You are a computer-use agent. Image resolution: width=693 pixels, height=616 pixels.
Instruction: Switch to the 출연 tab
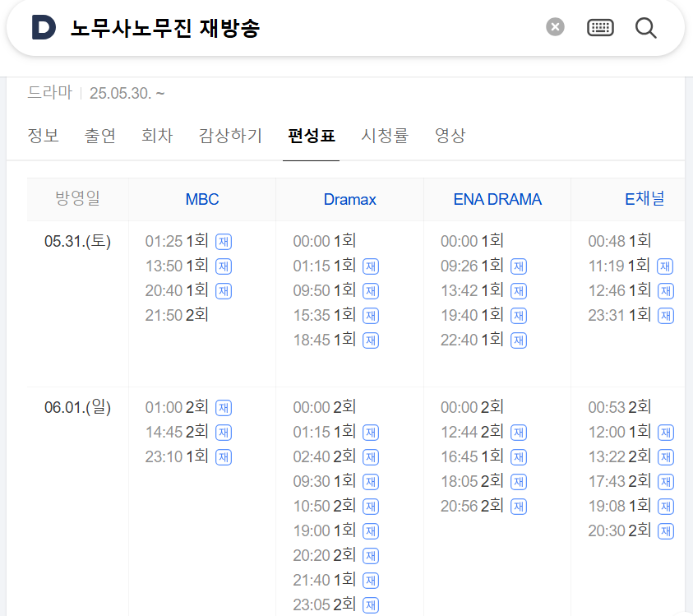pyautogui.click(x=100, y=136)
